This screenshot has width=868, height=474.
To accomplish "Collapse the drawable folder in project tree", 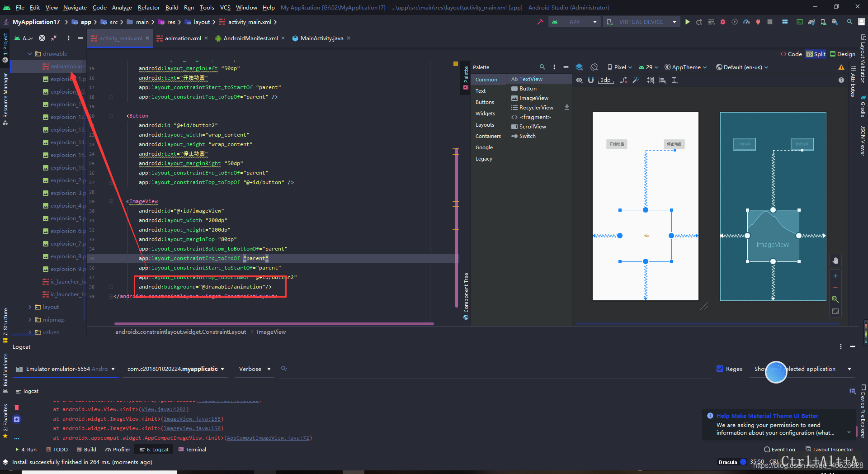I will 30,53.
